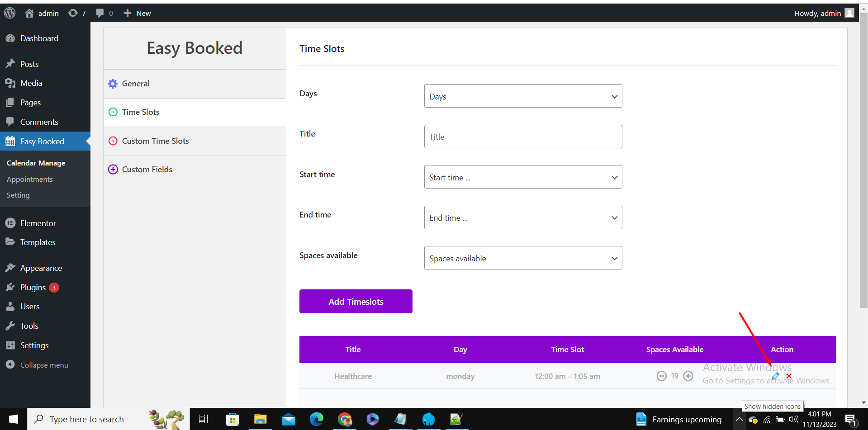
Task: Expand the End time dropdown
Action: click(x=523, y=217)
